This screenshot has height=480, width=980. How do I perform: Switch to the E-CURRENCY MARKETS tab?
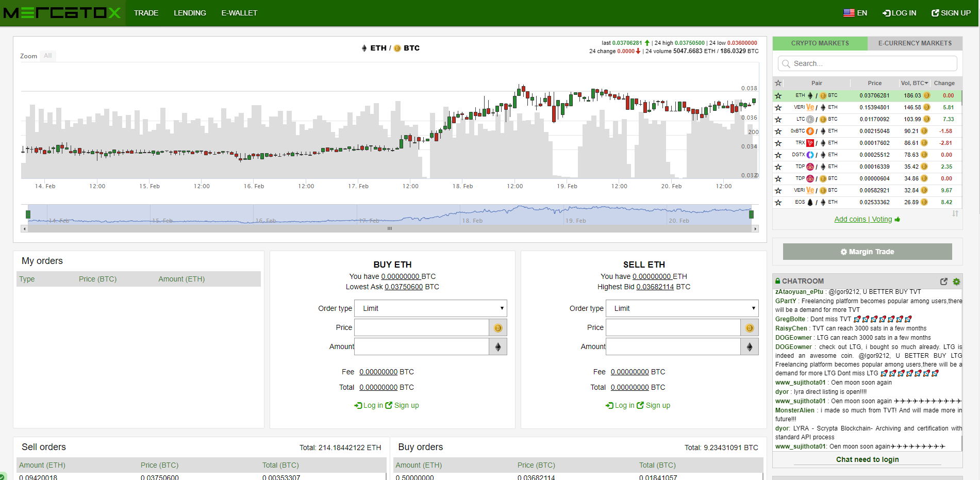pyautogui.click(x=915, y=43)
